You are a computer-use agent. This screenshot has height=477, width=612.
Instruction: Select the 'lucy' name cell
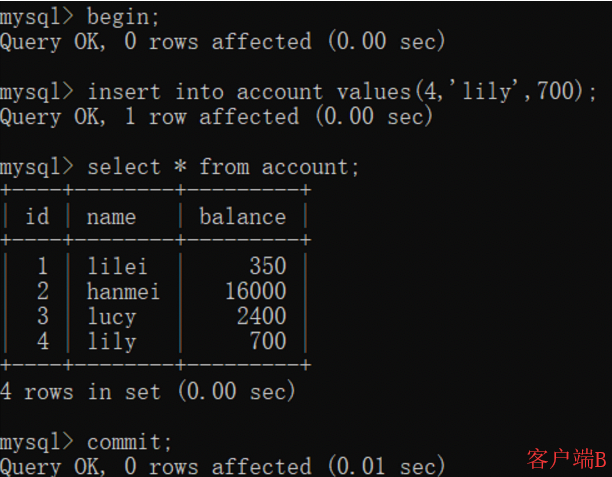click(112, 317)
